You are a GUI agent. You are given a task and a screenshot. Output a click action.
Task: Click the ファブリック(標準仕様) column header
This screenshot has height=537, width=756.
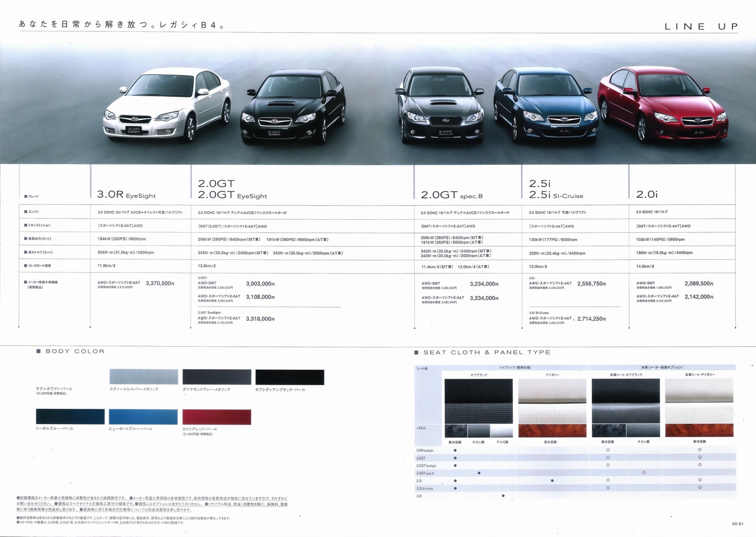515,367
